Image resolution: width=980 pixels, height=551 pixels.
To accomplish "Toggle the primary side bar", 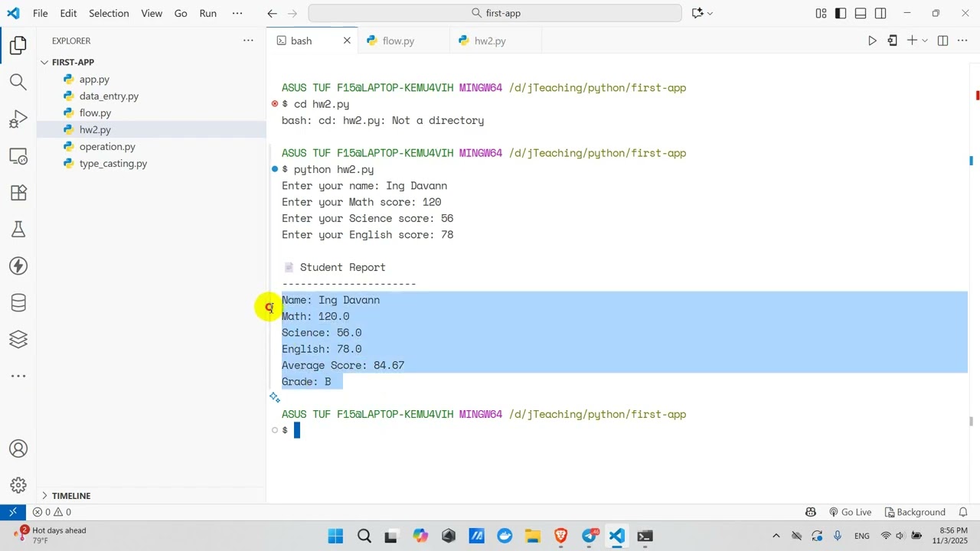I will [841, 13].
